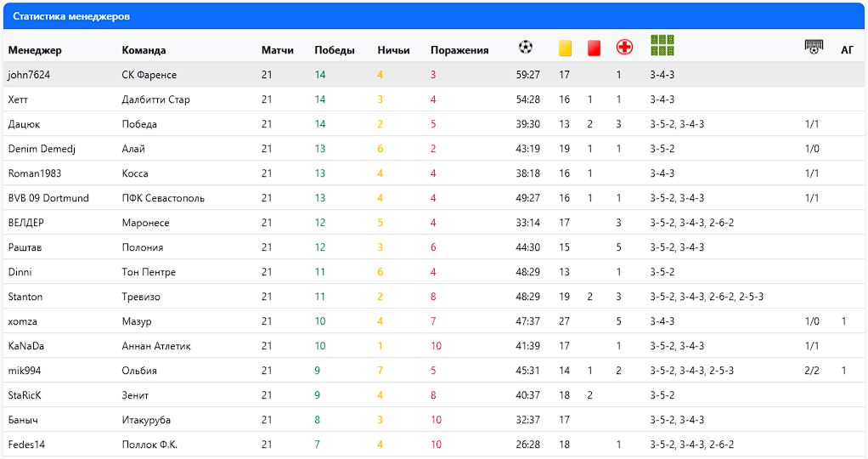Open the Далбитти Стар team link

155,99
